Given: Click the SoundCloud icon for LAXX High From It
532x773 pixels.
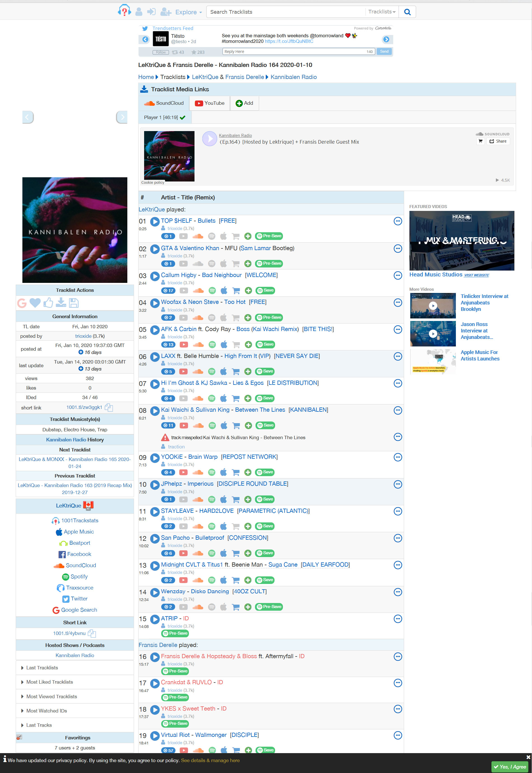Looking at the screenshot, I should pyautogui.click(x=198, y=371).
